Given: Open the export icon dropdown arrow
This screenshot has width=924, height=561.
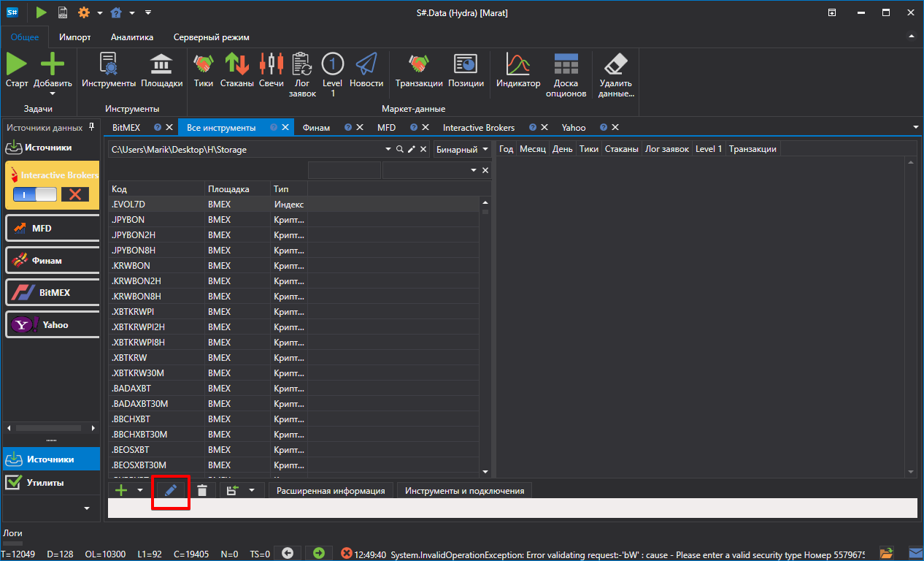Looking at the screenshot, I should pos(252,491).
